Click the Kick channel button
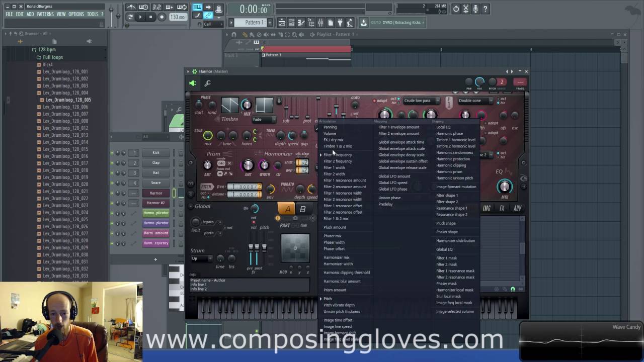644x362 pixels. click(x=156, y=152)
